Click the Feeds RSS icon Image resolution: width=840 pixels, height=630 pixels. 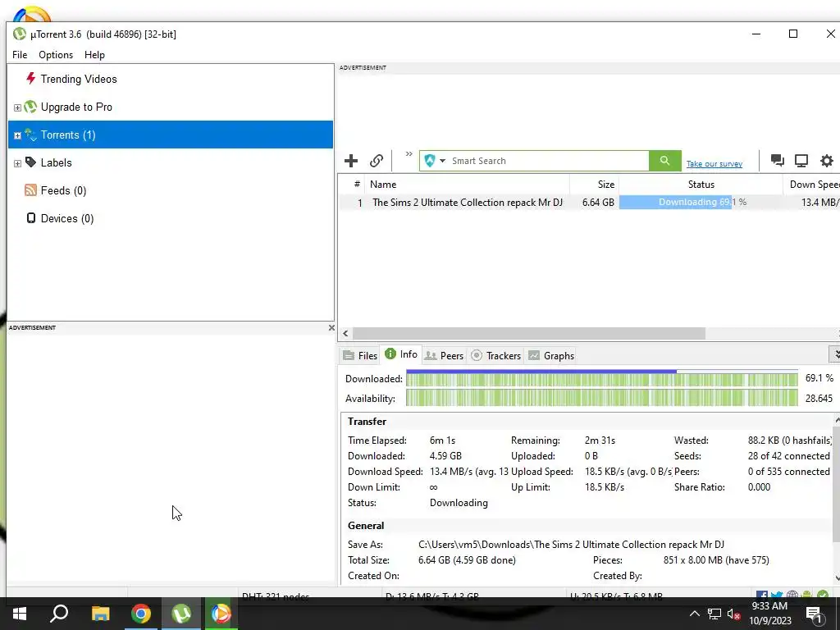point(30,190)
